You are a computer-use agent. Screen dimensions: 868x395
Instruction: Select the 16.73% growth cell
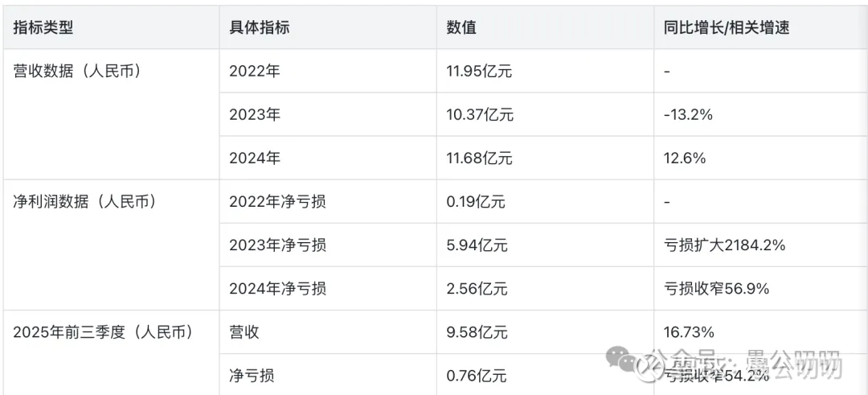pyautogui.click(x=690, y=331)
